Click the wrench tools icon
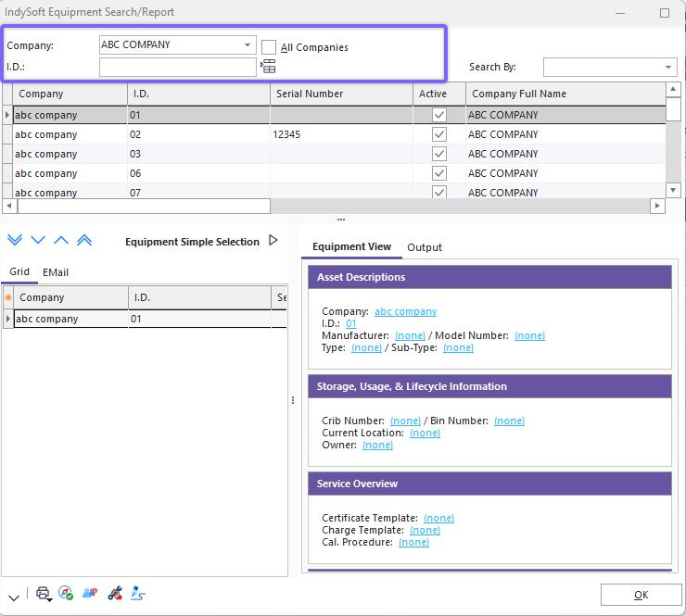686x616 pixels. (115, 594)
